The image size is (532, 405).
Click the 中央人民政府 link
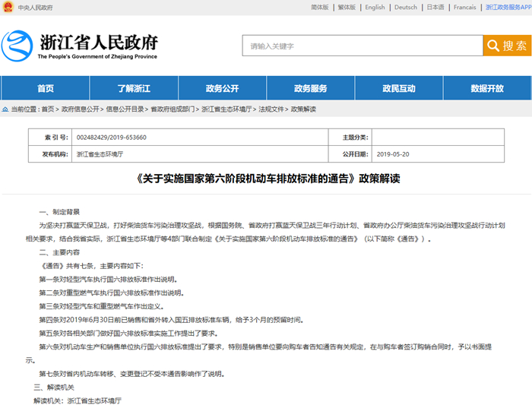click(x=36, y=8)
